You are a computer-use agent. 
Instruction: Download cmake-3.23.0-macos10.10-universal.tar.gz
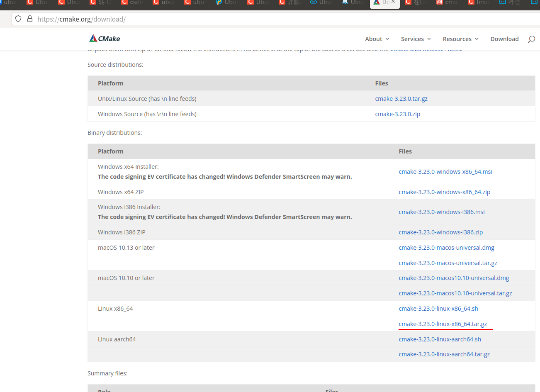pyautogui.click(x=455, y=293)
